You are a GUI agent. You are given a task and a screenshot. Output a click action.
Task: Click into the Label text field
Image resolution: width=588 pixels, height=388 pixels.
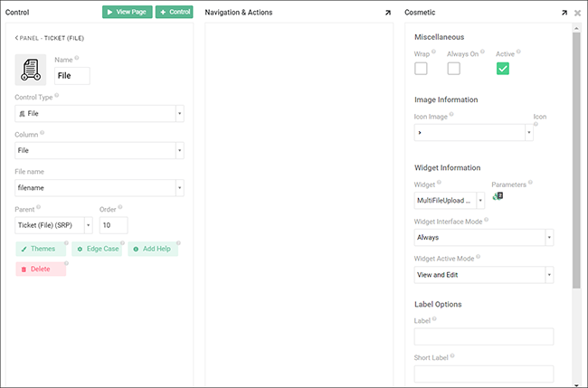484,336
